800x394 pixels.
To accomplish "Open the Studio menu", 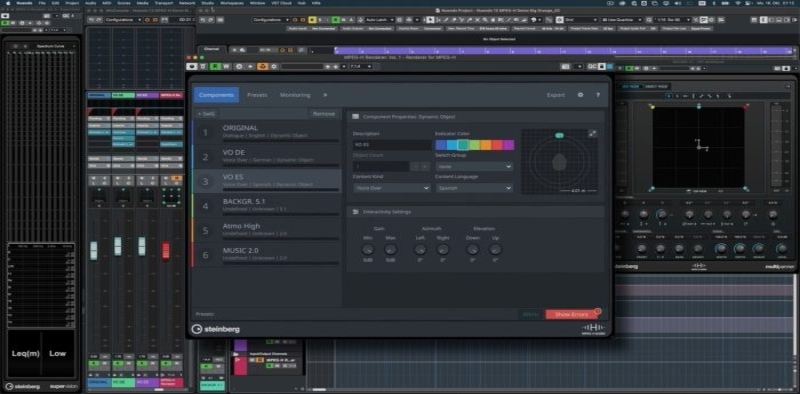I will click(x=208, y=3).
